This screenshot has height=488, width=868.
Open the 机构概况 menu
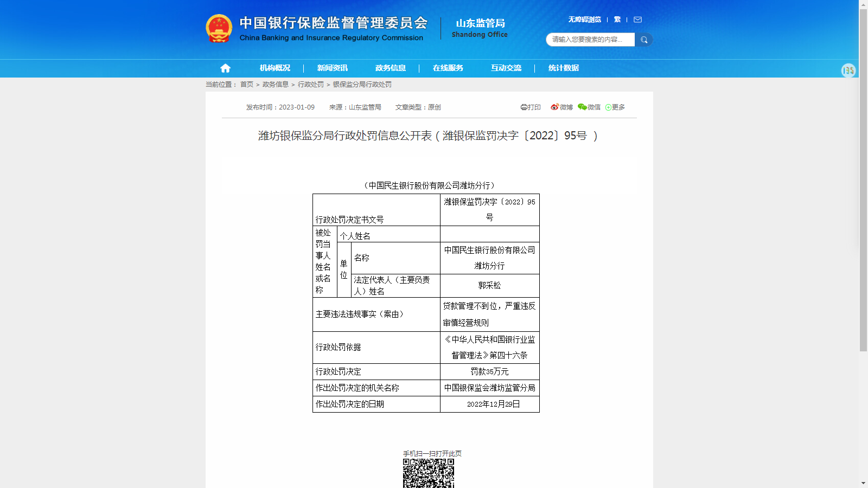point(275,68)
